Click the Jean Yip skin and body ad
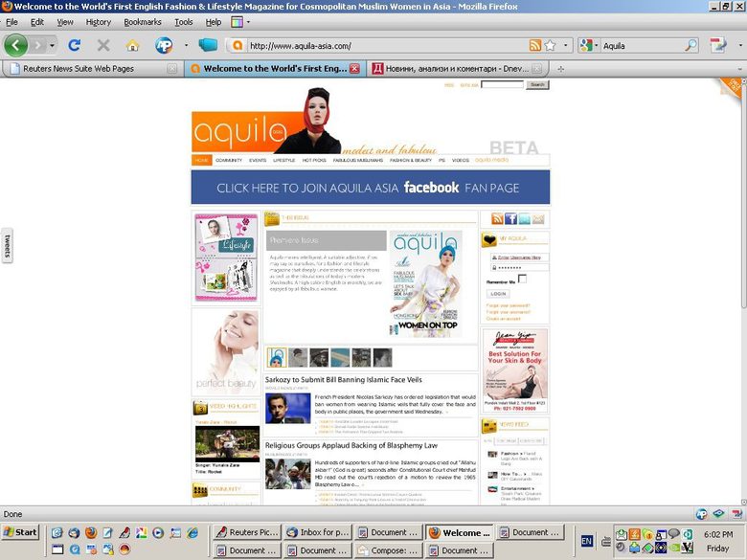 click(515, 370)
